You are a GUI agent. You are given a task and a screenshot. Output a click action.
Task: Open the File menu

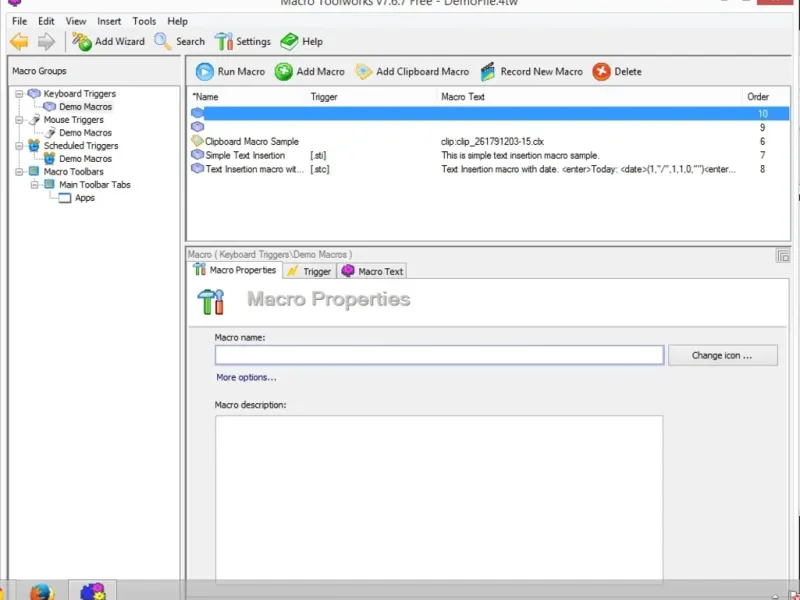19,21
